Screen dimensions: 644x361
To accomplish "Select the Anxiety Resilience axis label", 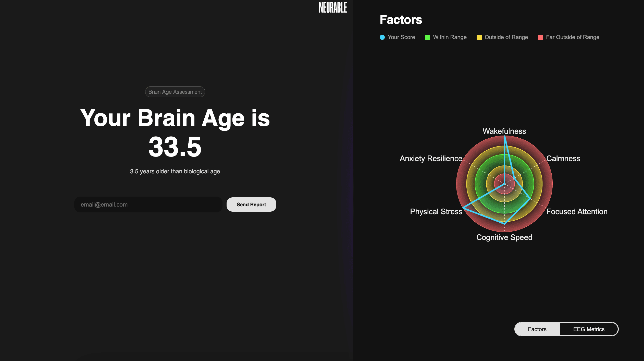I will click(x=431, y=158).
